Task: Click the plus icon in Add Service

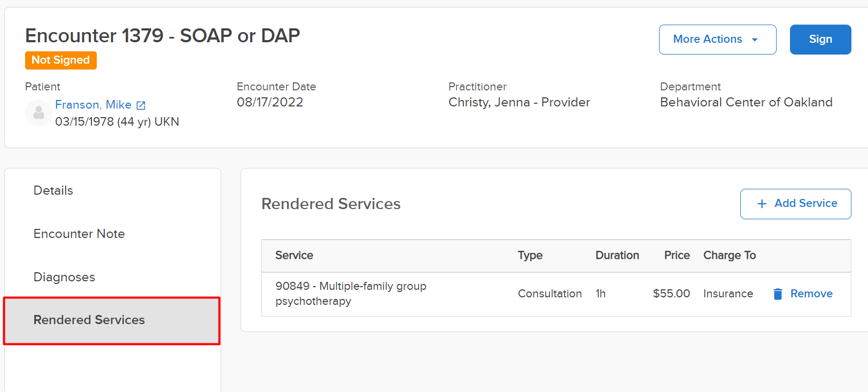Action: point(762,204)
